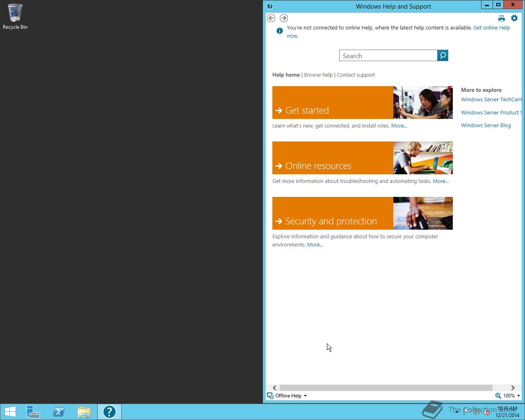The image size is (525, 420).
Task: Select the Help and Support taskbar button
Action: point(110,412)
